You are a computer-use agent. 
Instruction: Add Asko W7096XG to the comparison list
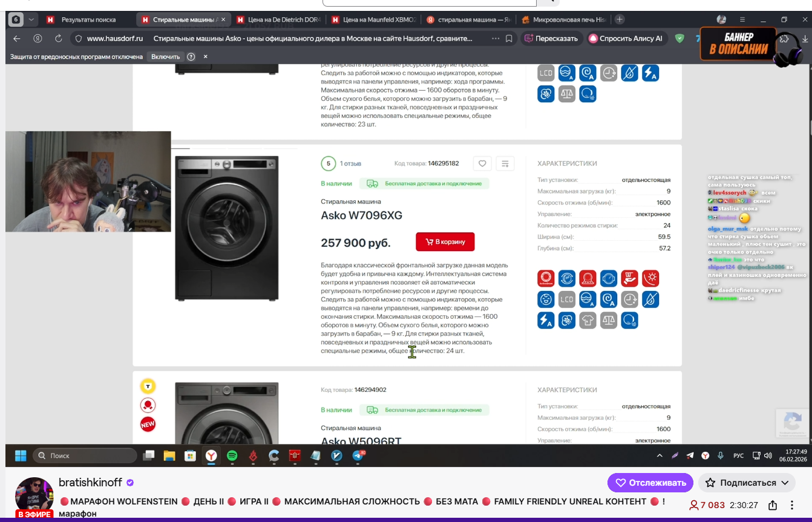[x=505, y=163]
